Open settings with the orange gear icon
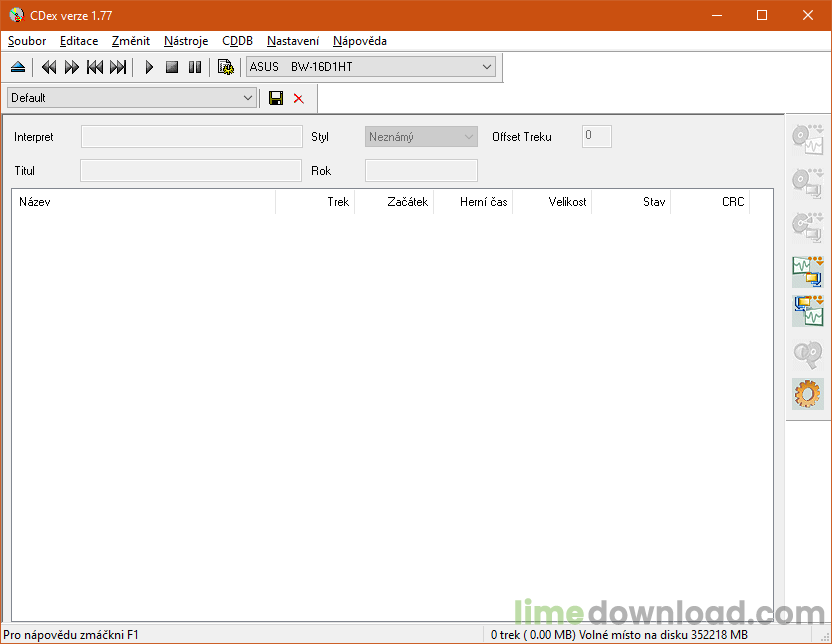Screen dimensions: 832x644 [808, 394]
